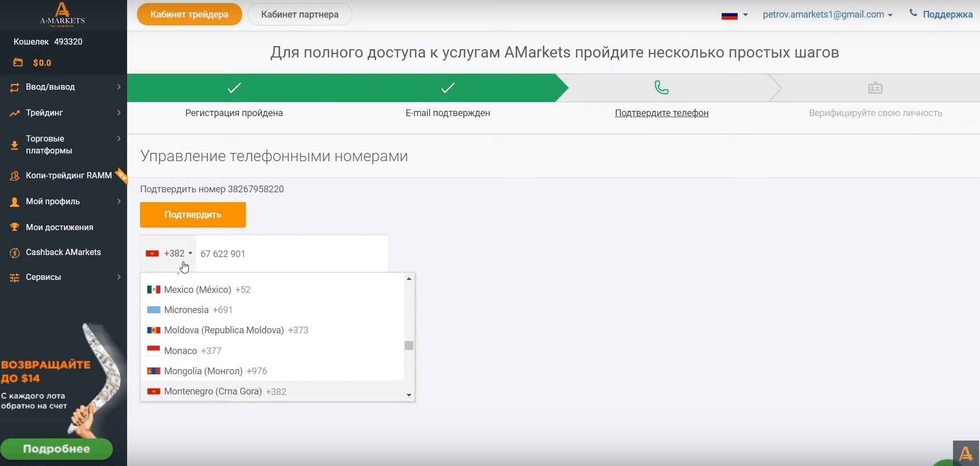Toggle the +382 country code dropdown
This screenshot has height=466, width=980.
pos(169,253)
